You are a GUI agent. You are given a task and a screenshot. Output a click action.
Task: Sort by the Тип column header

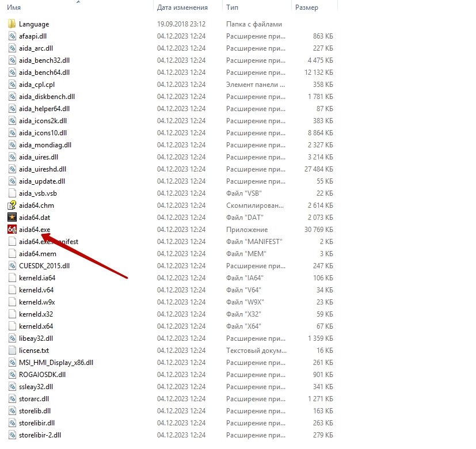232,7
